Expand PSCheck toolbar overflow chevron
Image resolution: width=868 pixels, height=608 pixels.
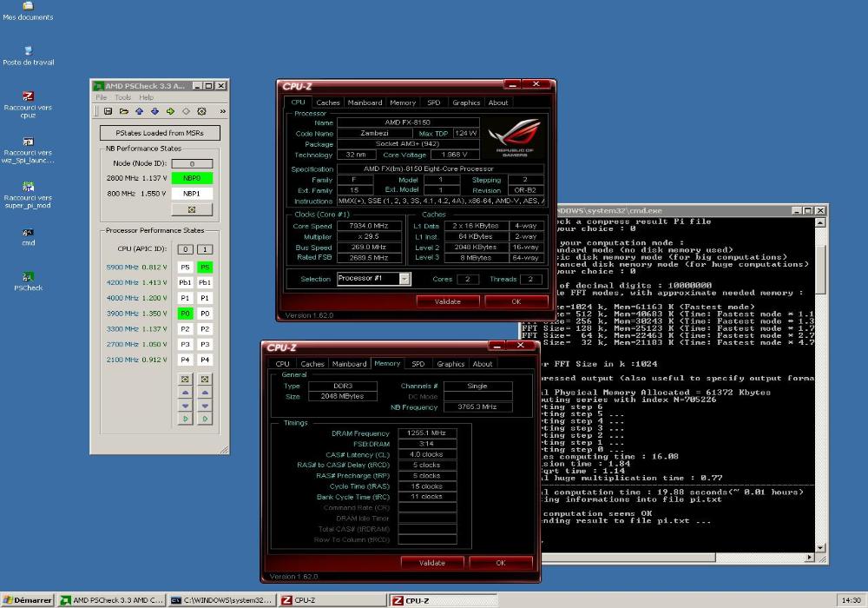pyautogui.click(x=222, y=111)
